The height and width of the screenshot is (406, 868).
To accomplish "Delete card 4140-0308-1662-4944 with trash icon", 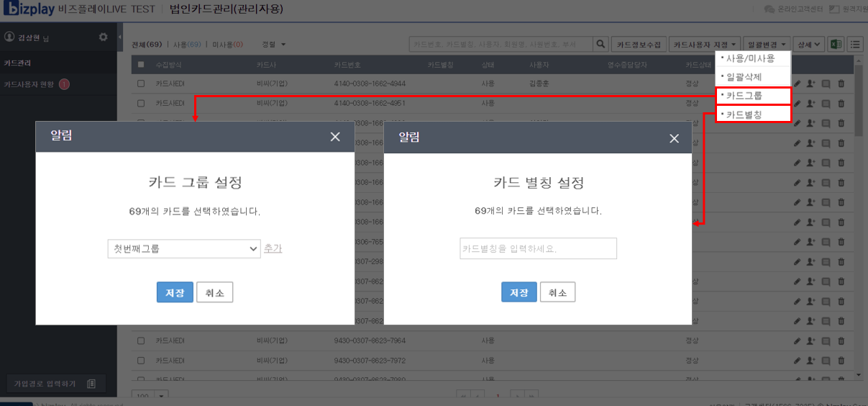I will [x=841, y=84].
